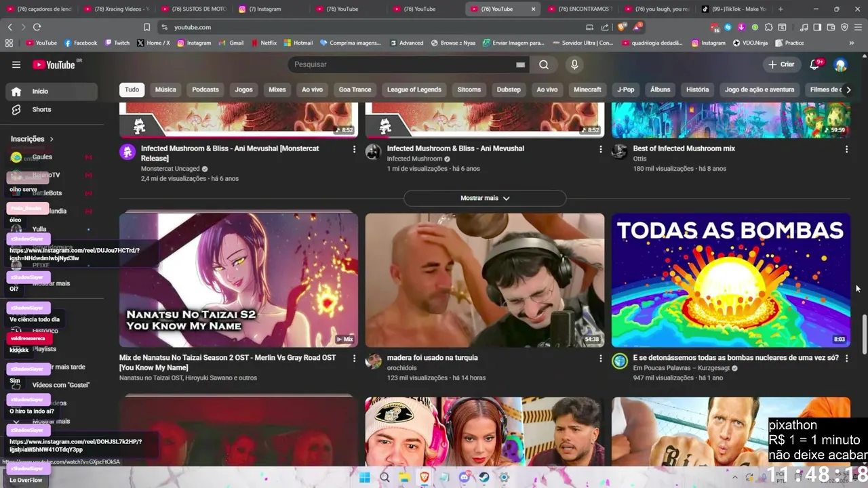The image size is (868, 488).
Task: Open Monstercat Uncaged channel link
Action: [170, 169]
